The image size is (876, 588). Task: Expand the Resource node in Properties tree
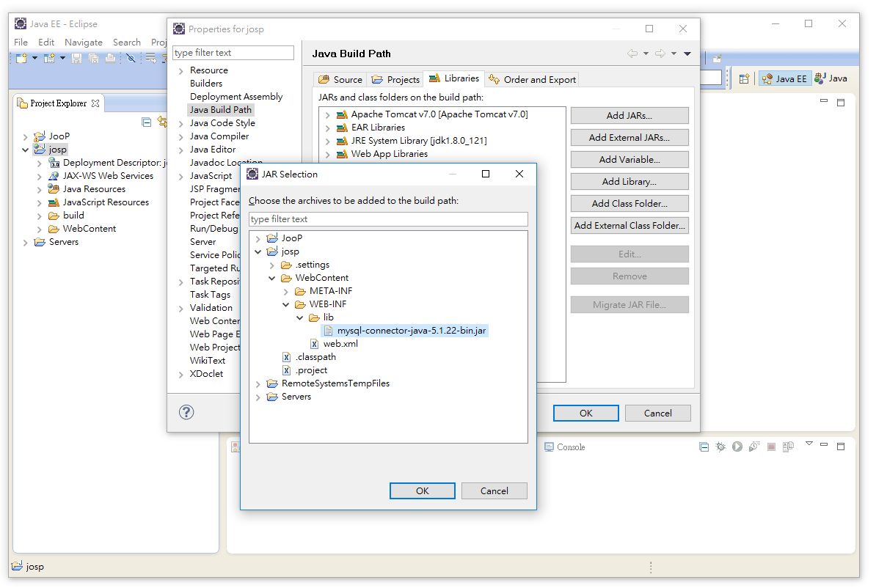(x=180, y=71)
